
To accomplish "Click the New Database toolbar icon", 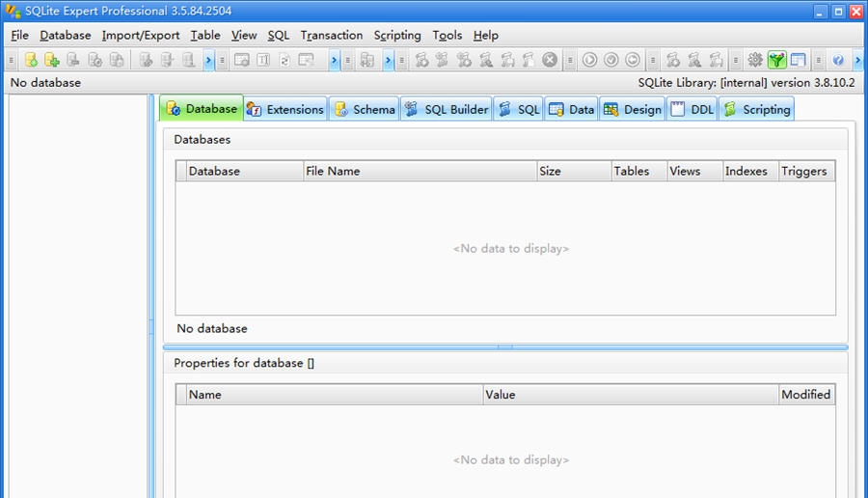I will click(31, 60).
